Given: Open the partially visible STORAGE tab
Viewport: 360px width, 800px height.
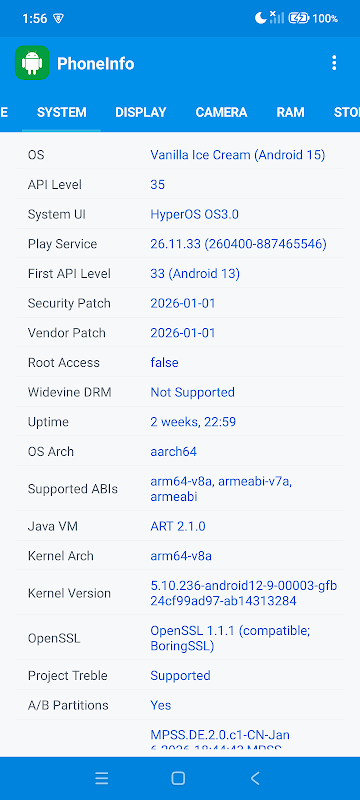Looking at the screenshot, I should click(346, 112).
